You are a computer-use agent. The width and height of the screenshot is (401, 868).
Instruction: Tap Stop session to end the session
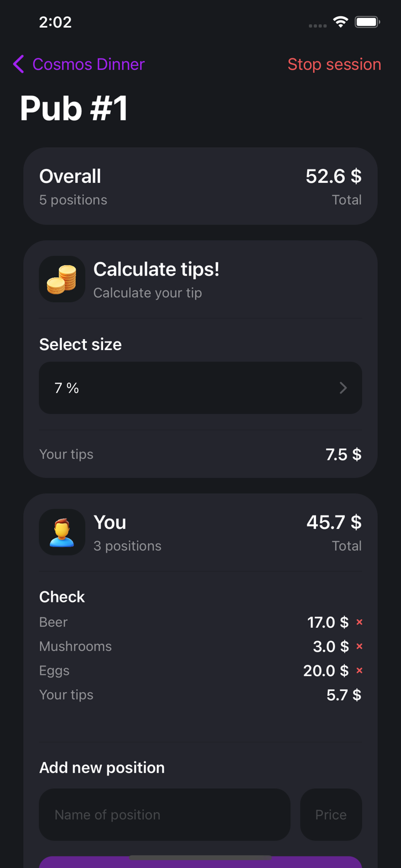point(334,64)
